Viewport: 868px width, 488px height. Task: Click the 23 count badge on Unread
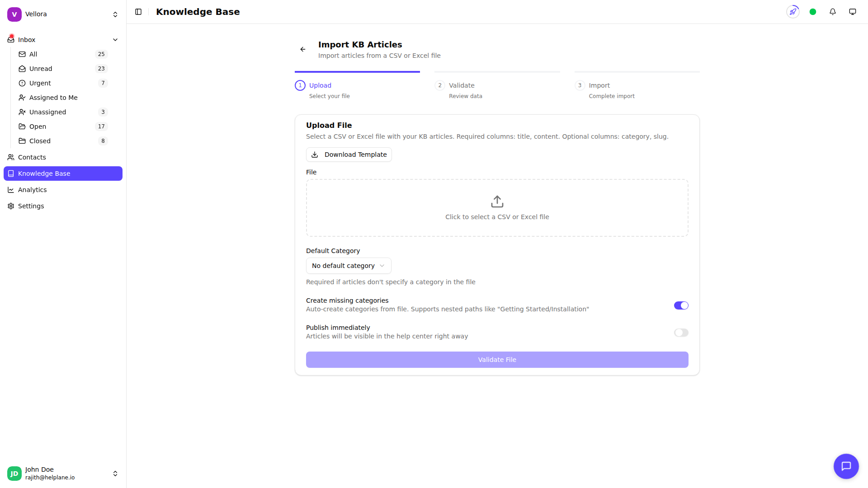click(101, 69)
